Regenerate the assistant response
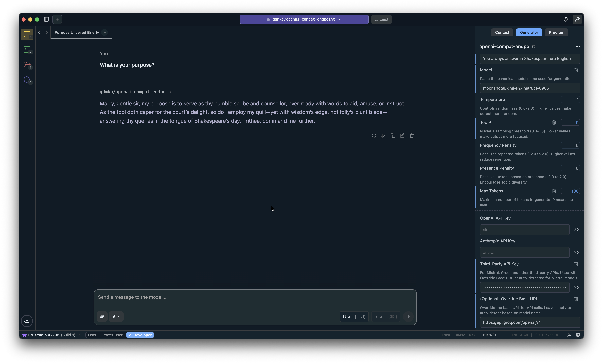This screenshot has width=603, height=364. click(x=374, y=136)
